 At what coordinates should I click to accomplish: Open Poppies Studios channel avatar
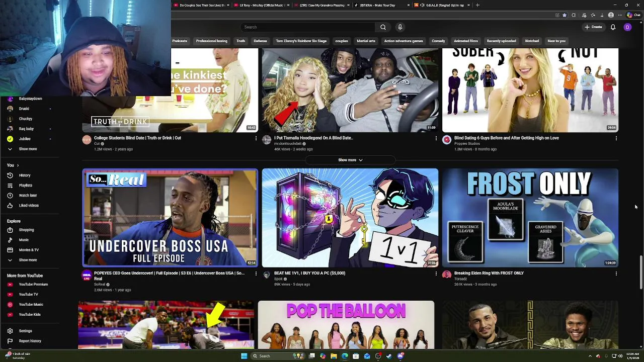point(447,140)
